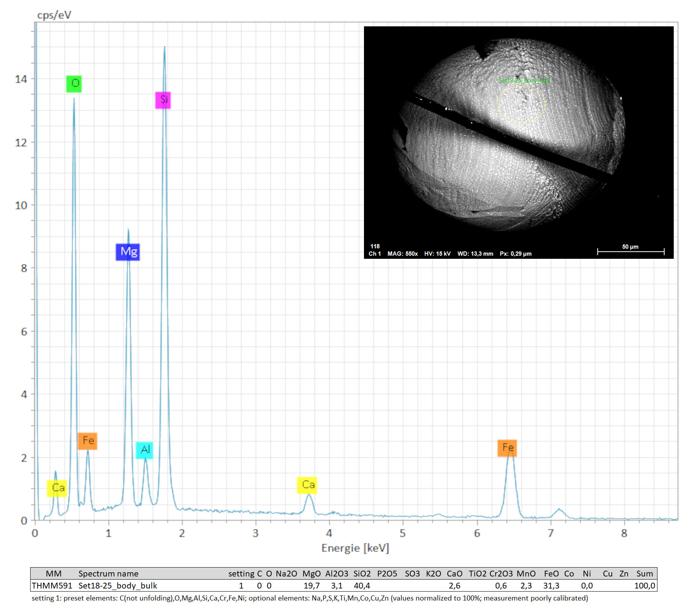Screen dimensions: 690x616
Task: Select the THMM591 cell in the table
Action: (52, 585)
